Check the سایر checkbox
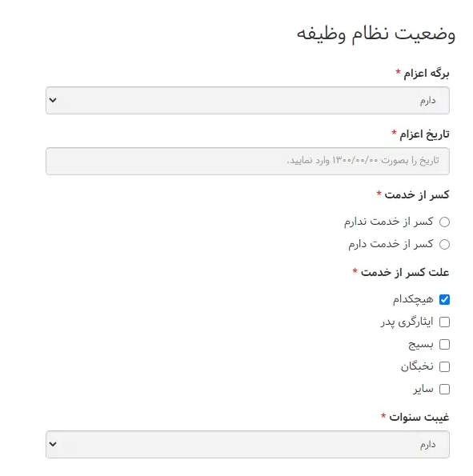This screenshot has height=476, width=473. pos(444,389)
